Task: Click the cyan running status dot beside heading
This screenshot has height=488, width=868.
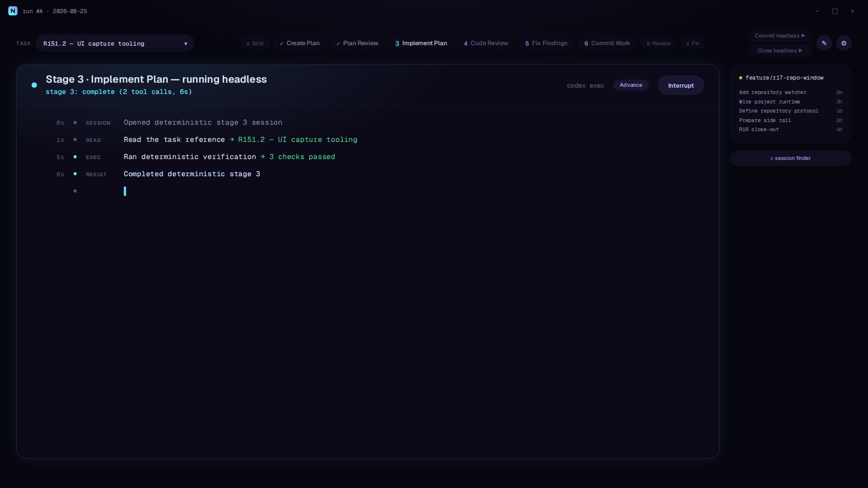Action: tap(34, 85)
